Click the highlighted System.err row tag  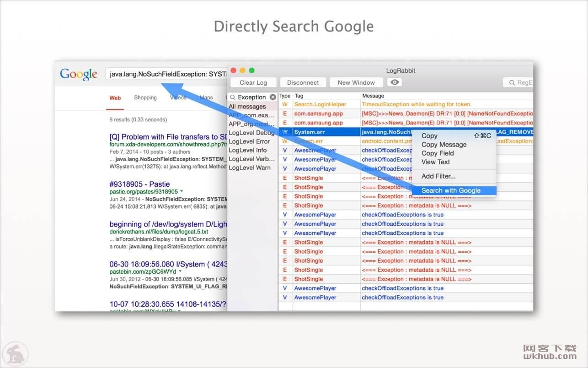point(309,132)
